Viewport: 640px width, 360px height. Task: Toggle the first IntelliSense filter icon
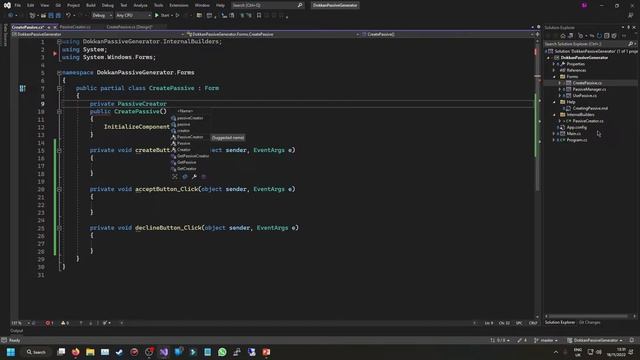[x=175, y=177]
